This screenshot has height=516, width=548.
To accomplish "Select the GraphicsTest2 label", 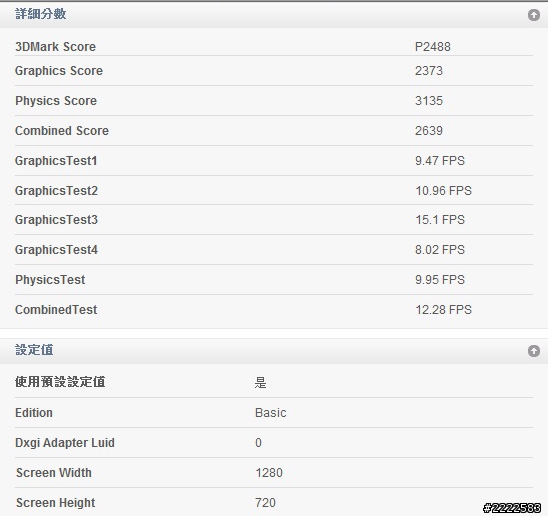I will tap(56, 191).
